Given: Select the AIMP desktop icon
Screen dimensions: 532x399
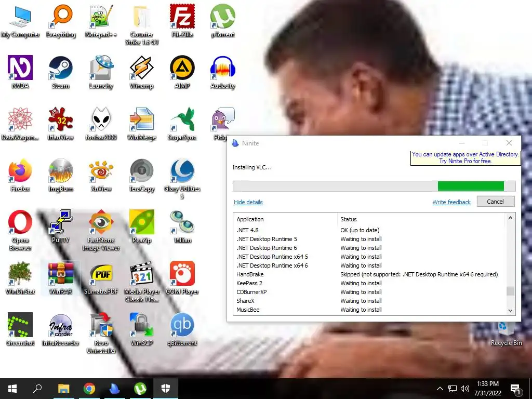Looking at the screenshot, I should [x=182, y=72].
